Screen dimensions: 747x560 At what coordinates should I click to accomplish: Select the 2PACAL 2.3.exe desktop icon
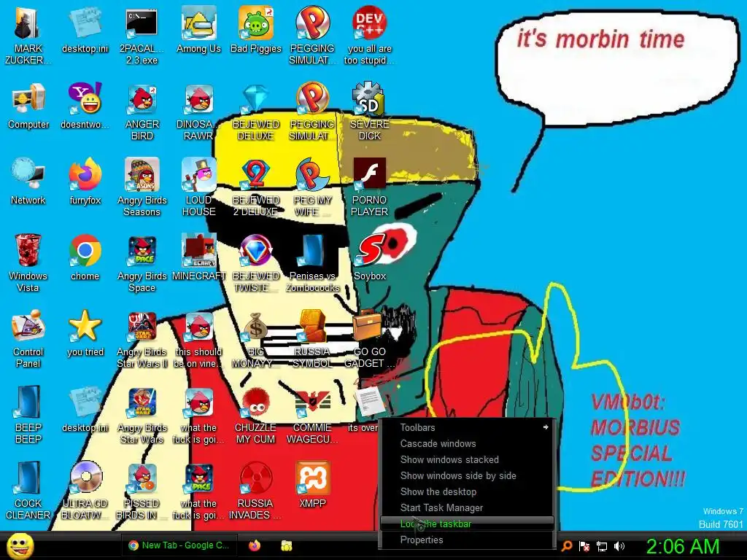click(x=142, y=36)
